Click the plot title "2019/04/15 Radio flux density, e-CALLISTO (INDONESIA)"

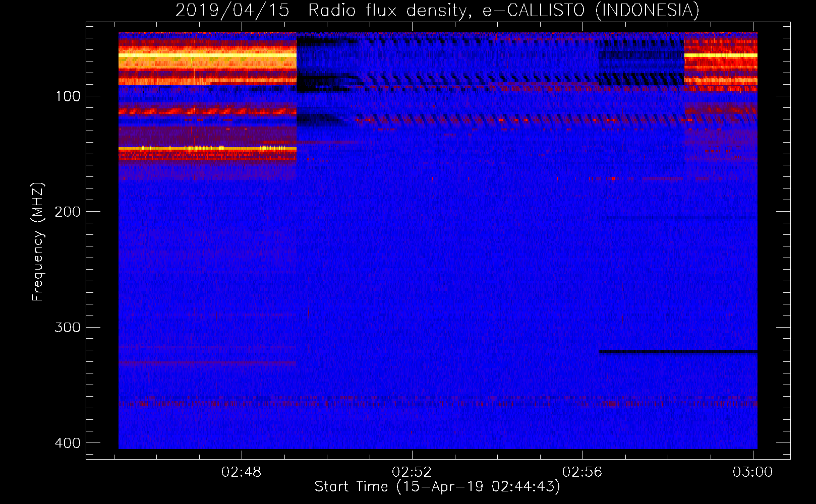point(437,10)
